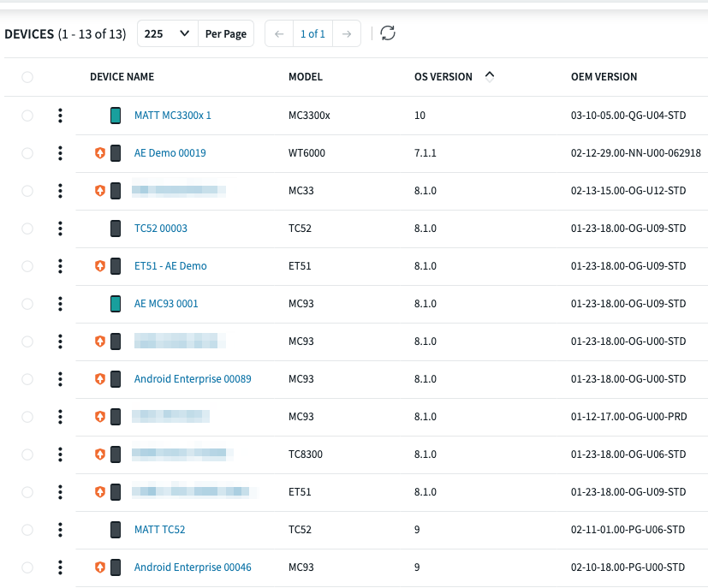
Task: Select the checkbox for the TC52 00003 row
Action: click(x=27, y=229)
